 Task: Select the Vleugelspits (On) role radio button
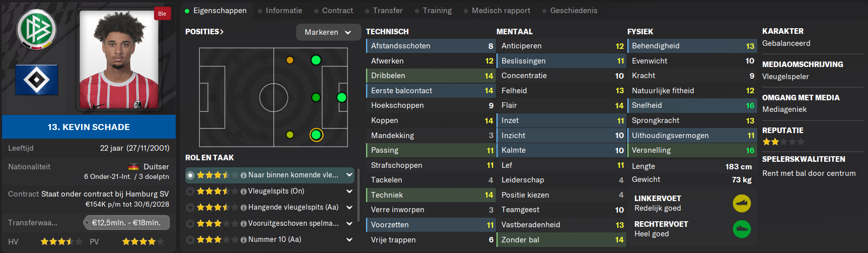190,192
